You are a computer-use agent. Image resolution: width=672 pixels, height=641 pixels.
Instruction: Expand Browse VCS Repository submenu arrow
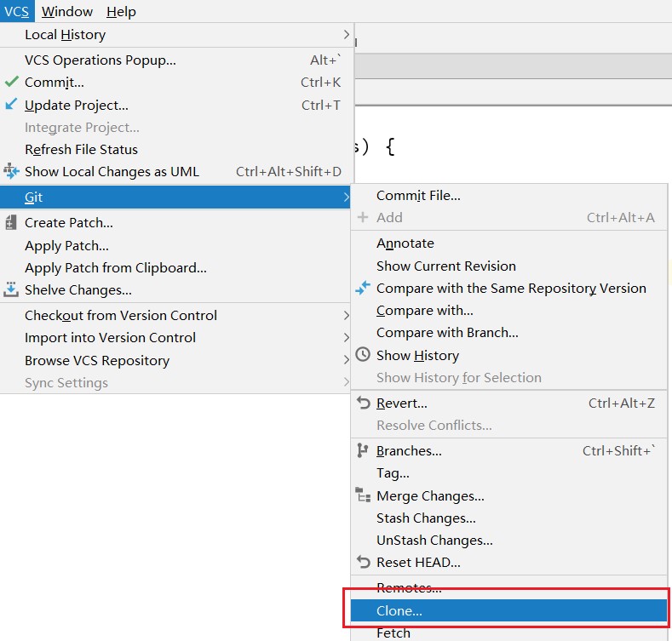(x=347, y=360)
